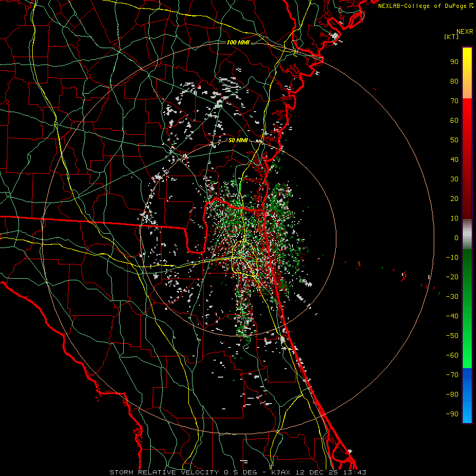Select the 90 value on the velocity scale
Image resolution: width=476 pixels, height=476 pixels.
click(x=454, y=62)
